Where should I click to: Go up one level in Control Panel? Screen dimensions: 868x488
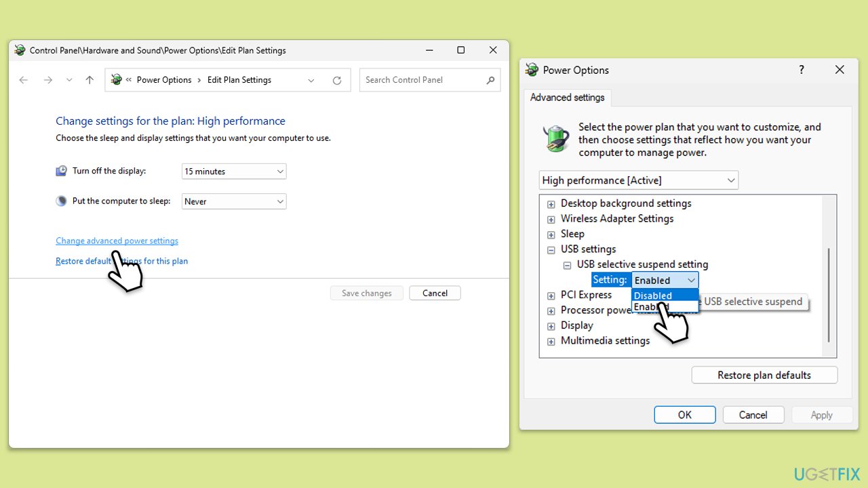[90, 80]
